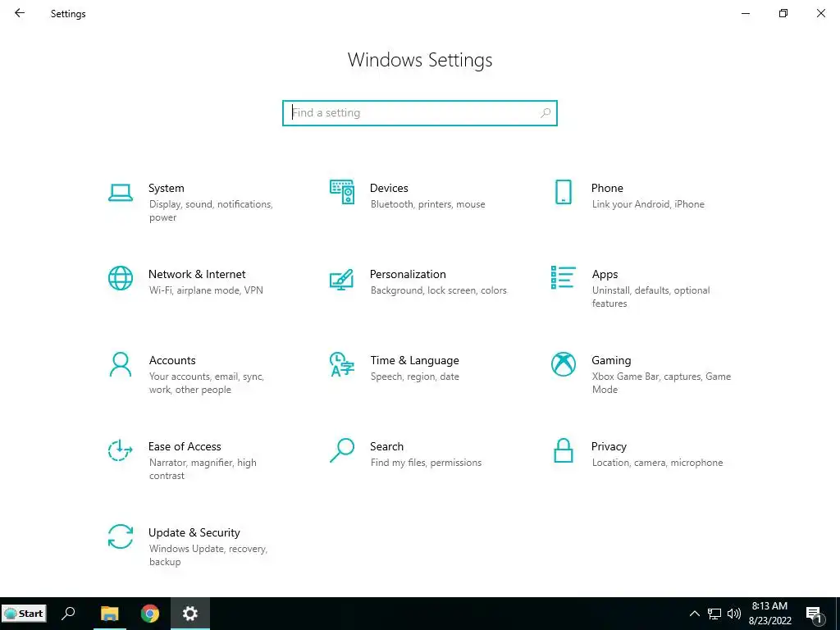Viewport: 840px width, 630px height.
Task: Click 'Windows Update, recovery, backup' description
Action: pos(208,555)
